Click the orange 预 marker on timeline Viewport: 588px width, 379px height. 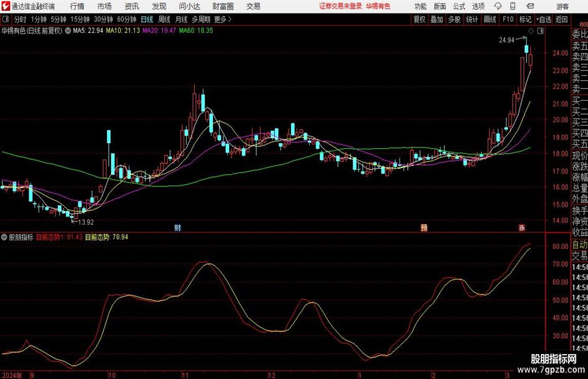(424, 227)
